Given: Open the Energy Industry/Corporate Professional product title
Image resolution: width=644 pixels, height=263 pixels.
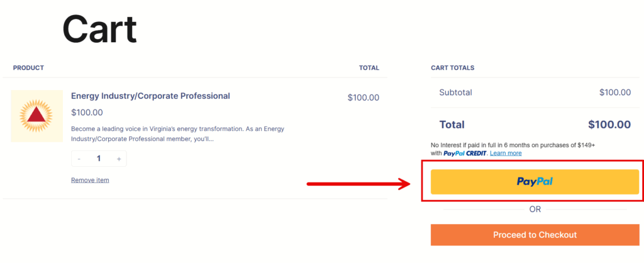Looking at the screenshot, I should coord(150,96).
